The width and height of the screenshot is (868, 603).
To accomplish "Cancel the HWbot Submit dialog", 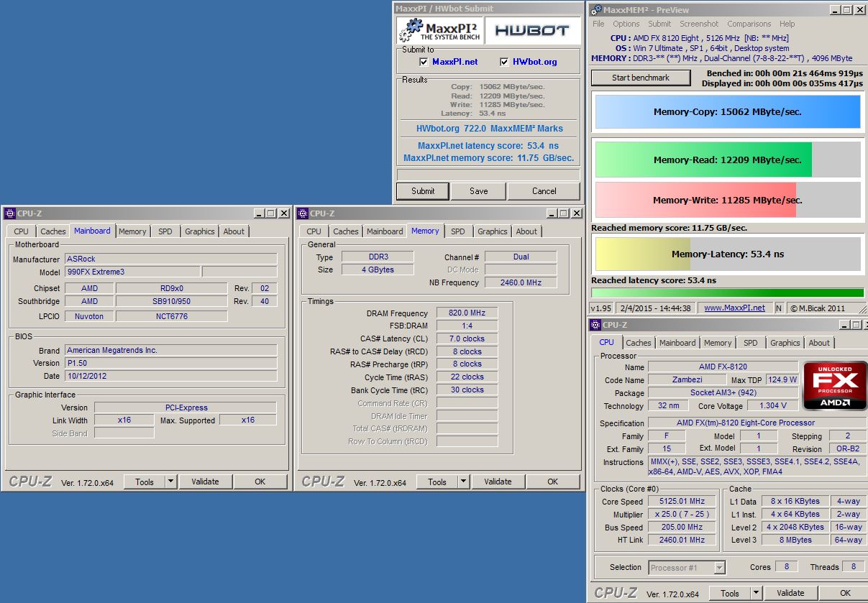I will coord(544,191).
